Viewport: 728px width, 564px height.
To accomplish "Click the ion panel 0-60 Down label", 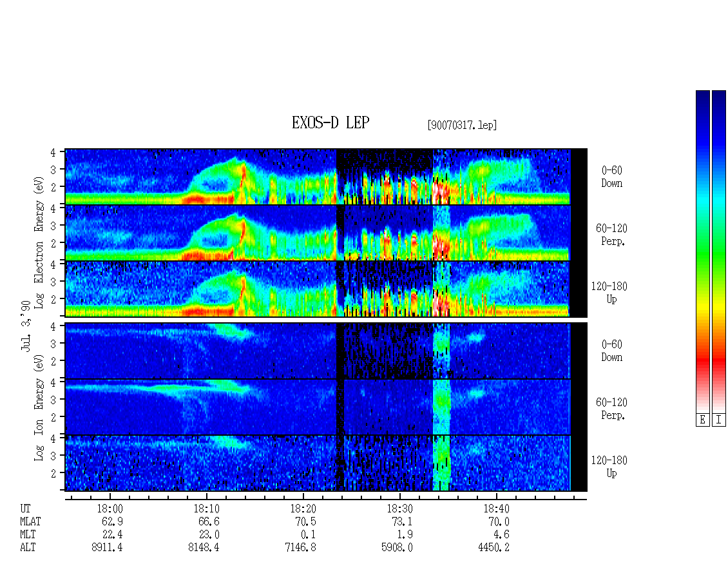I will pyautogui.click(x=612, y=351).
